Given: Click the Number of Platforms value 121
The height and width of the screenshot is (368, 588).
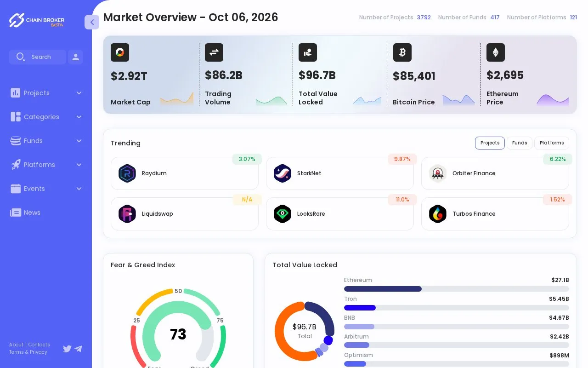Looking at the screenshot, I should point(573,17).
